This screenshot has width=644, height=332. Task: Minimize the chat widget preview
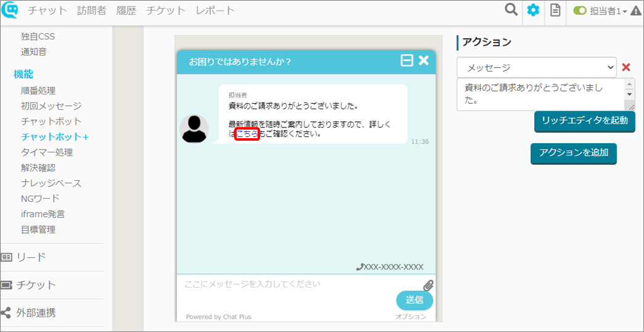tap(407, 61)
